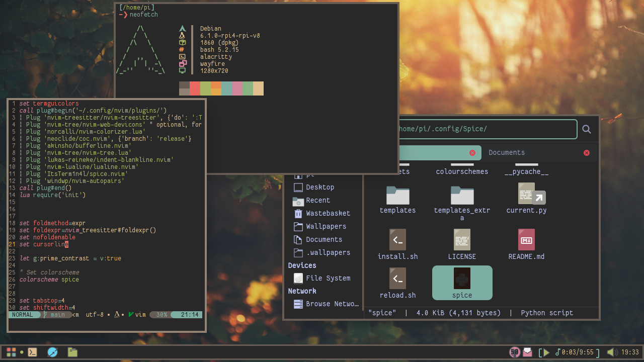Click the hash shell icon beside bash 5.2.15
The height and width of the screenshot is (362, 644).
coord(182,50)
